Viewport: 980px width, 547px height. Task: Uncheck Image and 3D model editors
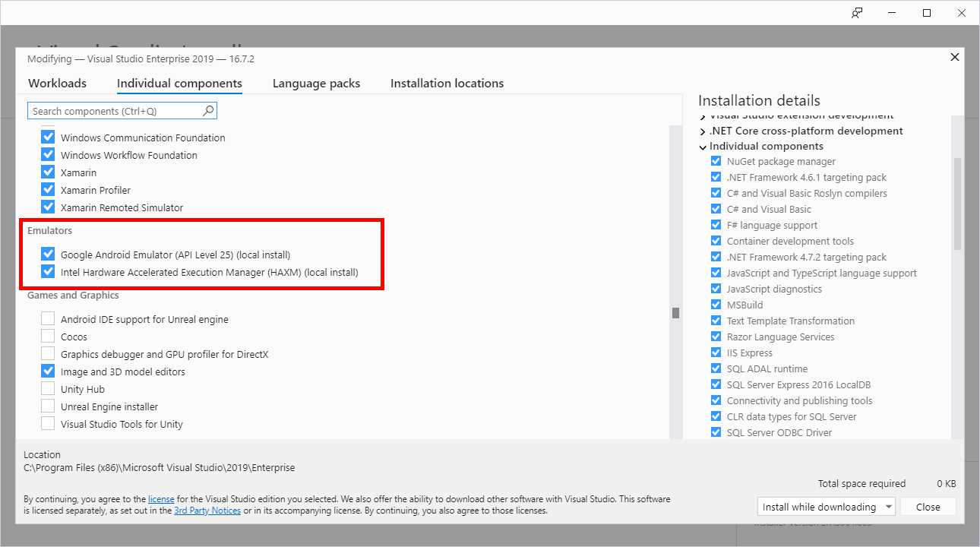[x=48, y=371]
